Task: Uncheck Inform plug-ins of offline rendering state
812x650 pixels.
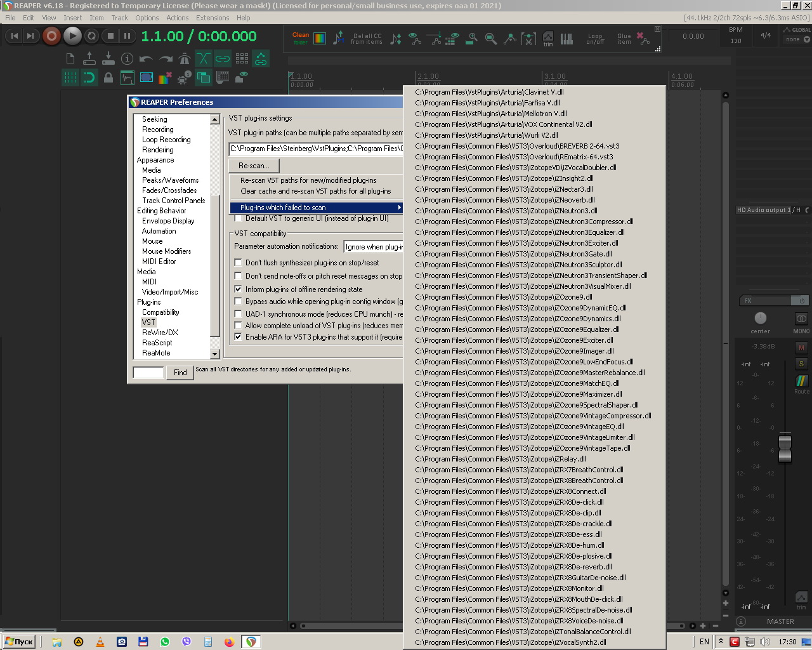Action: click(x=239, y=289)
